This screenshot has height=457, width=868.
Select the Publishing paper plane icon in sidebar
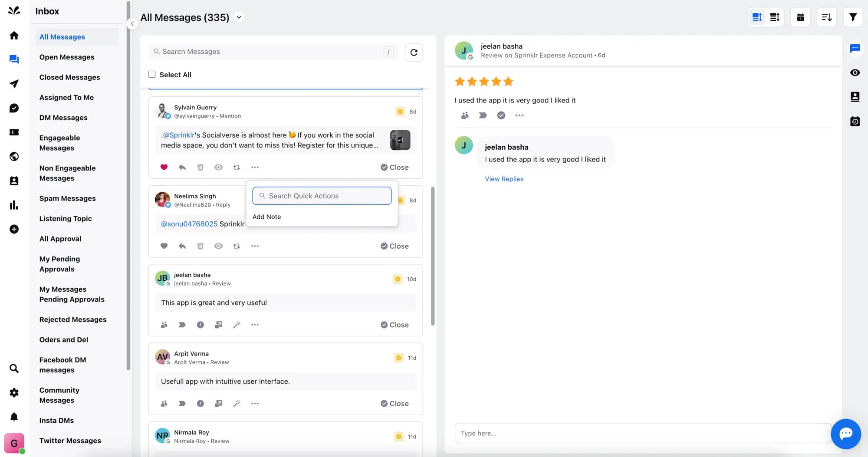point(14,84)
